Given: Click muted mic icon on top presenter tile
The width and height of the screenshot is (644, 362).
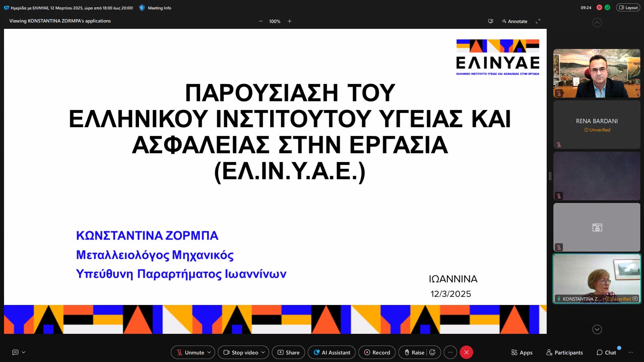Looking at the screenshot, I should 559,93.
